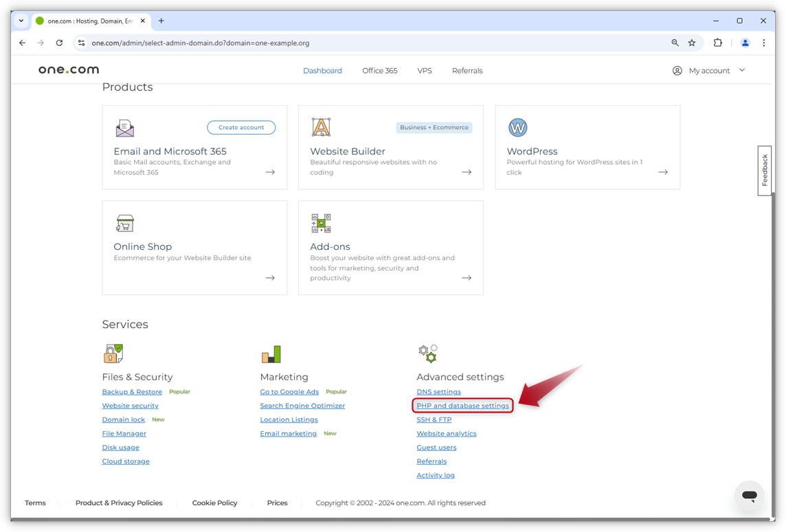
Task: Click the Marketing bar chart icon
Action: coord(271,353)
